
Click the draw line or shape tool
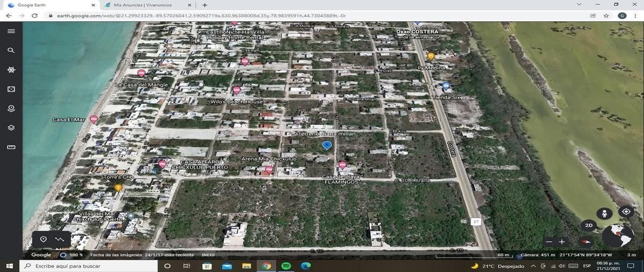tap(60, 239)
